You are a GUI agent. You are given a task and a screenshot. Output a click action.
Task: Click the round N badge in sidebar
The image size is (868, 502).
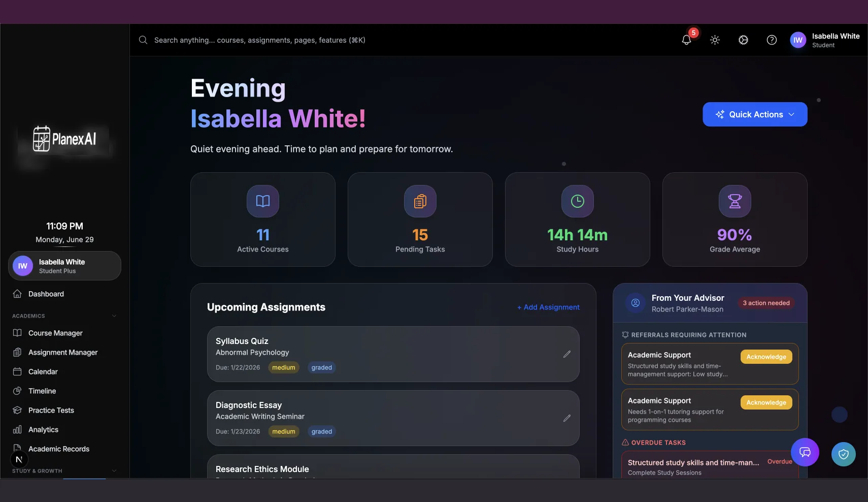tap(19, 459)
